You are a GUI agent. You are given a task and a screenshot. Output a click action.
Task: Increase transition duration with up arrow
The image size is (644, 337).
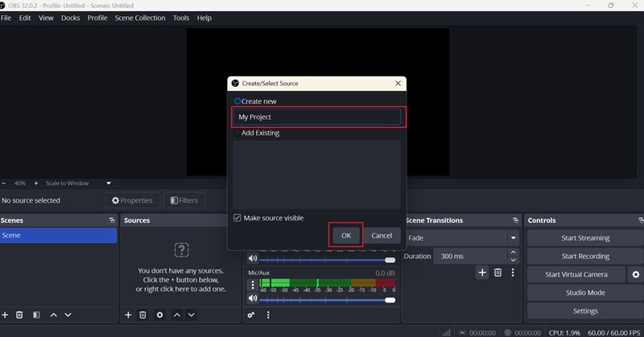point(513,252)
